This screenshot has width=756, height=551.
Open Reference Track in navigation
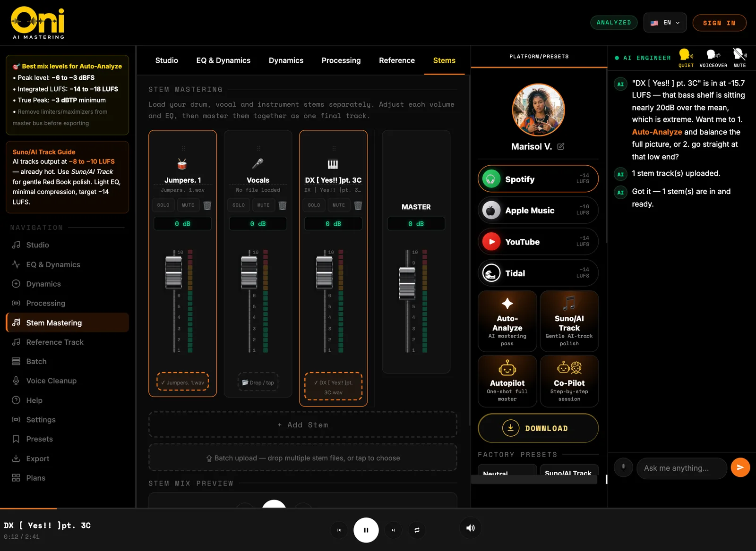pyautogui.click(x=67, y=342)
